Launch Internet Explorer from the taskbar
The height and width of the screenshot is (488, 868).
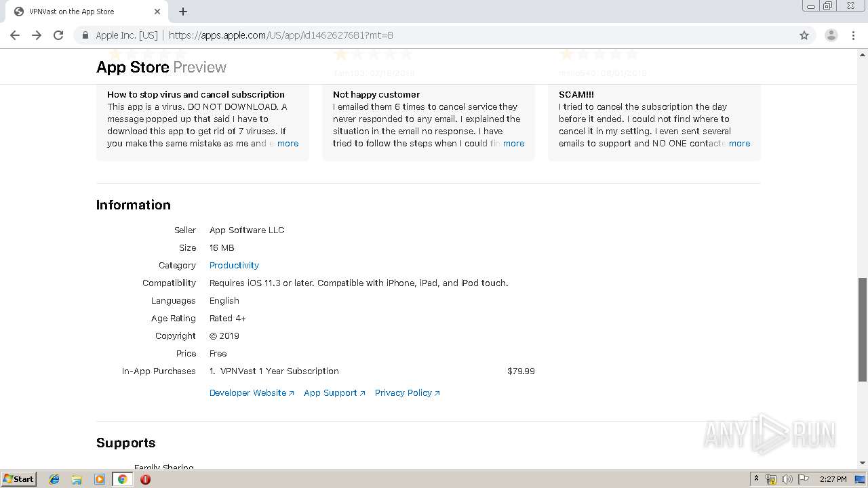[54, 479]
